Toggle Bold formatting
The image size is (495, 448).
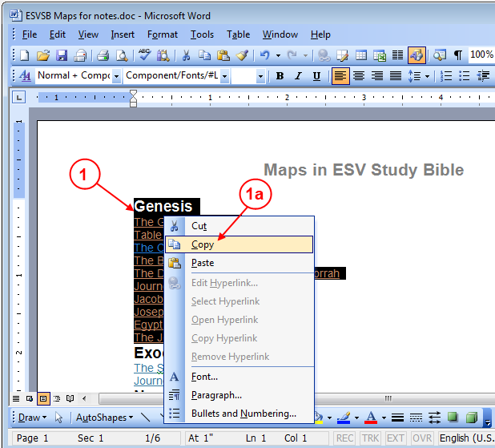click(x=280, y=76)
